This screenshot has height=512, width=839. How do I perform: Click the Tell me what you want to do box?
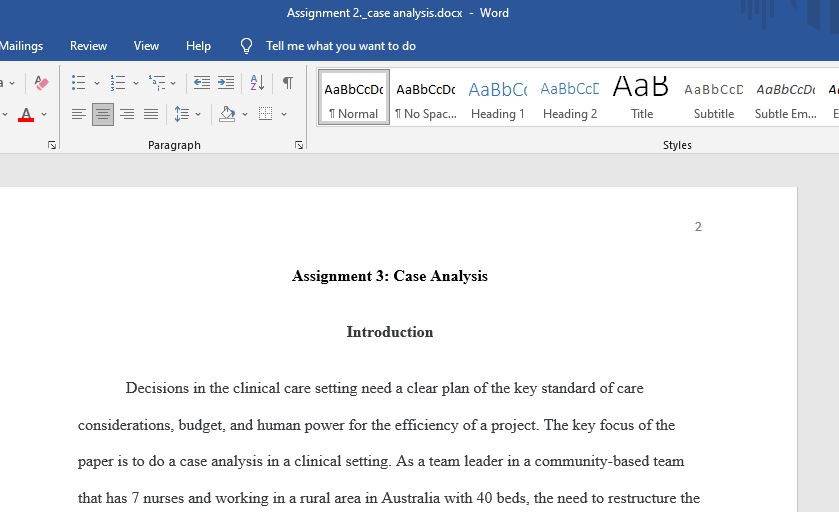pyautogui.click(x=341, y=46)
